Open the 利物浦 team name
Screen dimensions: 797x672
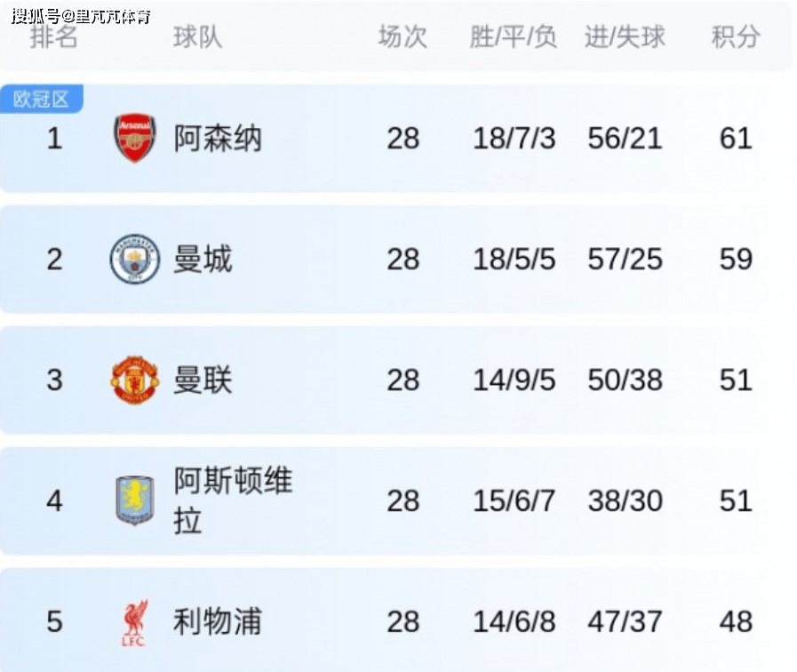click(x=218, y=621)
